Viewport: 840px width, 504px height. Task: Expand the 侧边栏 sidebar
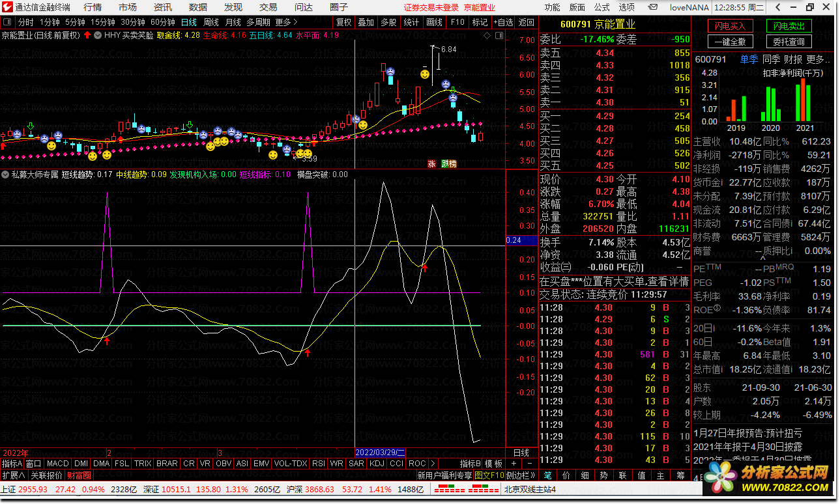[521, 475]
